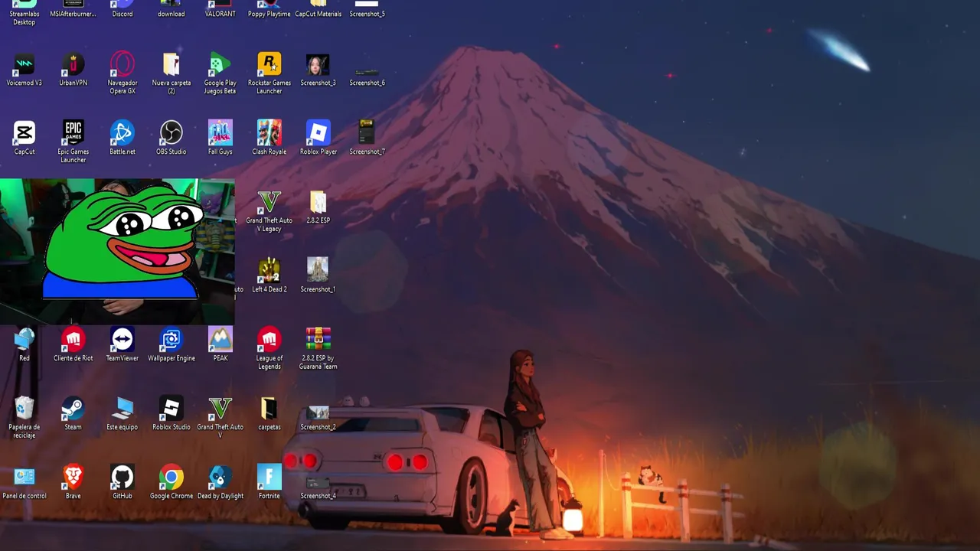Open the Red network icon

click(x=24, y=344)
